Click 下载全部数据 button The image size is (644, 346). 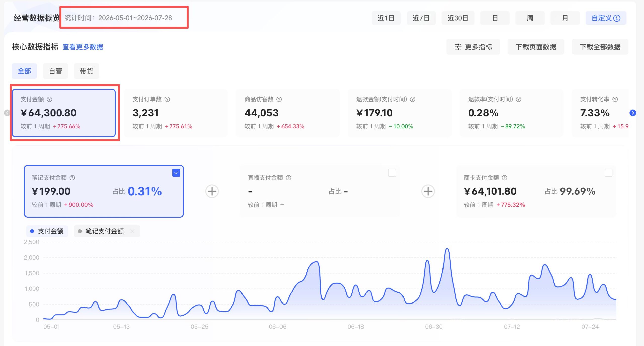(600, 47)
